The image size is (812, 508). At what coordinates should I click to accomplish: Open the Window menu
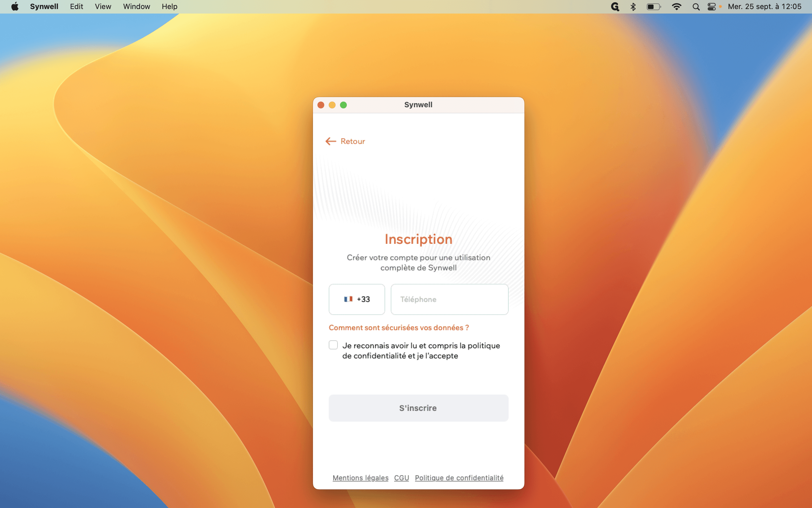click(136, 6)
